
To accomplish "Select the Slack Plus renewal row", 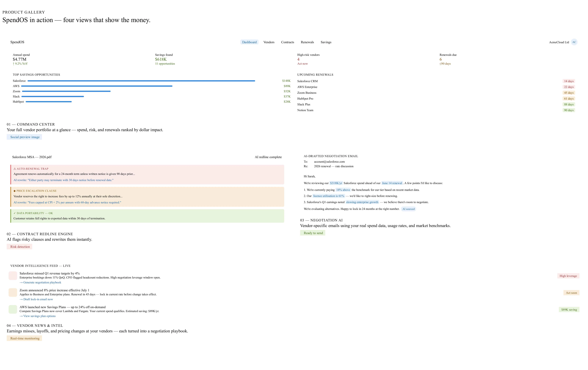I will tap(436, 104).
